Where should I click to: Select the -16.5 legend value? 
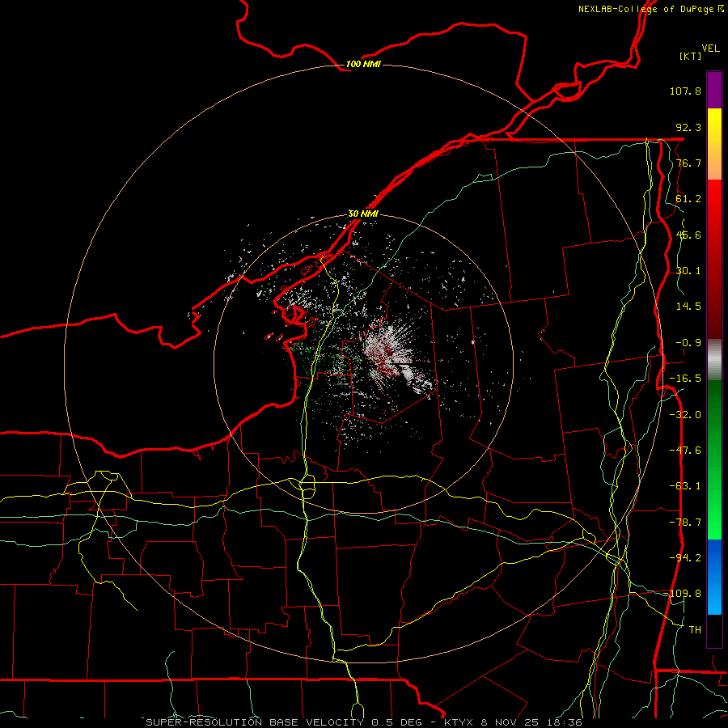[x=685, y=379]
